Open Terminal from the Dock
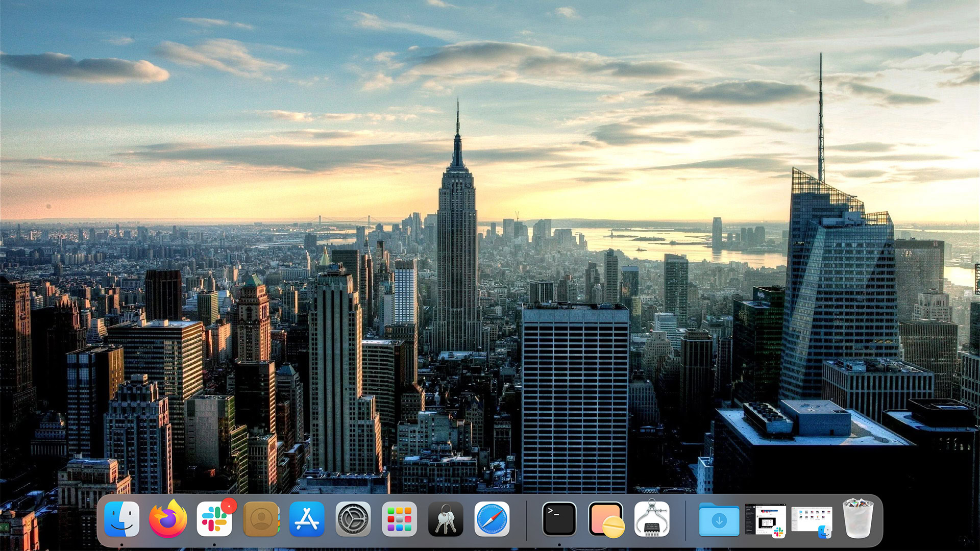This screenshot has height=551, width=980. 559,519
